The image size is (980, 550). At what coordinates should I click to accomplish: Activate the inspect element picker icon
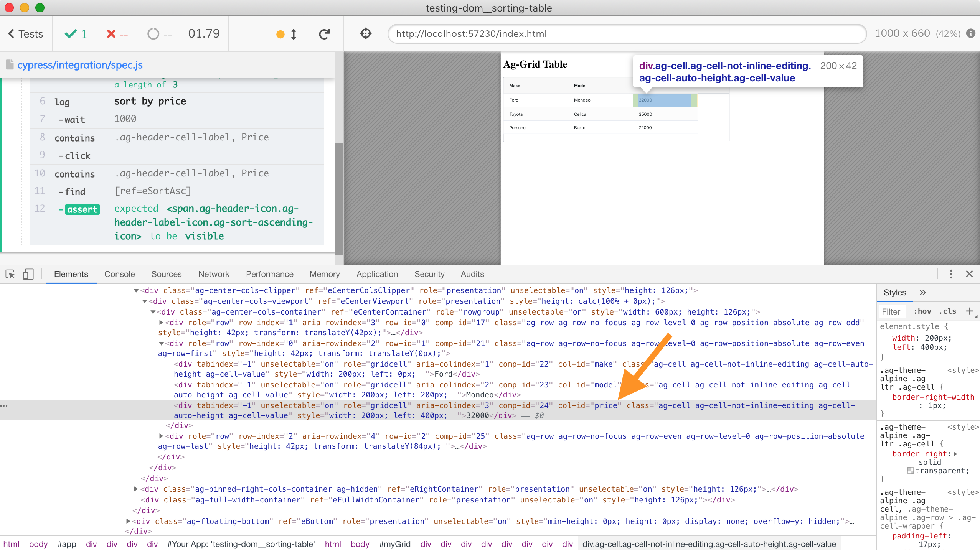coord(10,274)
